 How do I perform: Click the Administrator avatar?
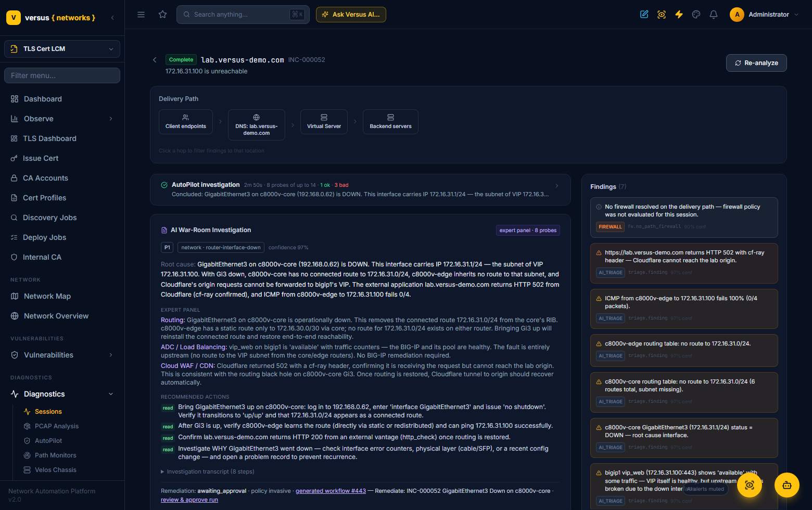pos(737,15)
